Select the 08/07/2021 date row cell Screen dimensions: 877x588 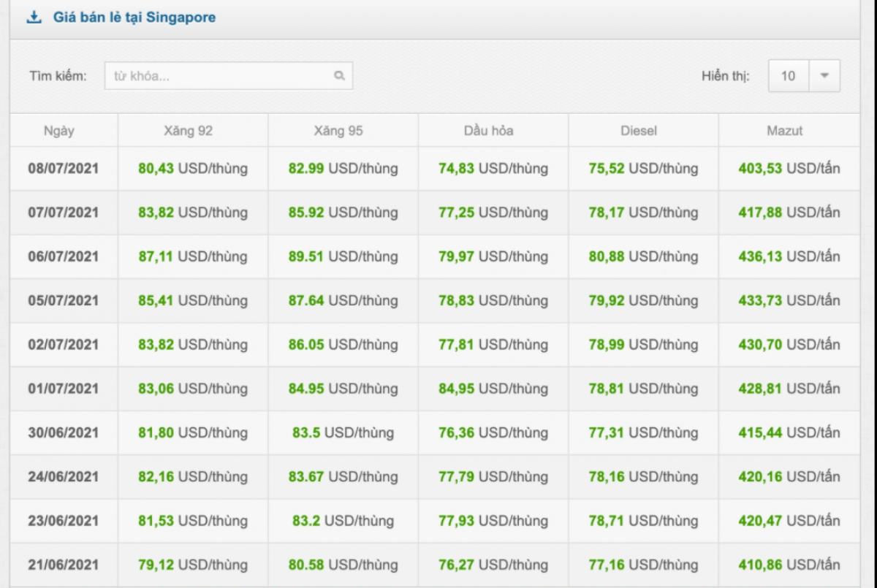point(64,169)
